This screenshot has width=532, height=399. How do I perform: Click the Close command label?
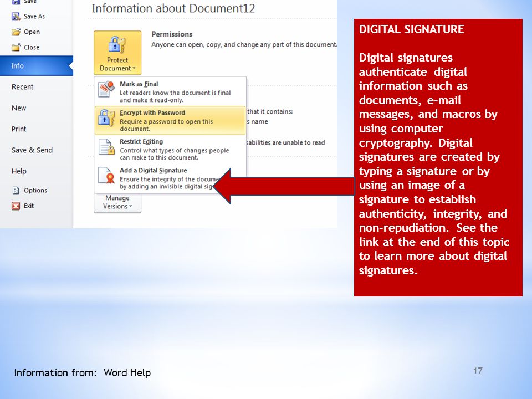pyautogui.click(x=32, y=47)
